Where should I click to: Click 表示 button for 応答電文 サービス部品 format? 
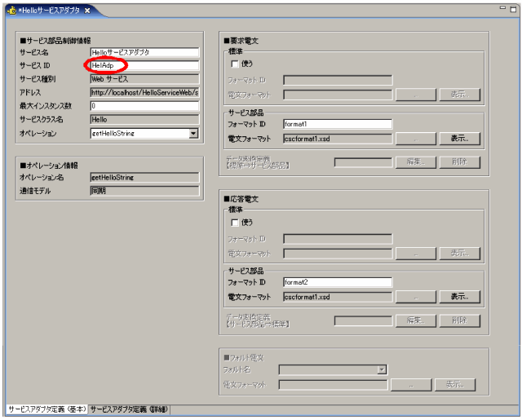click(x=459, y=297)
